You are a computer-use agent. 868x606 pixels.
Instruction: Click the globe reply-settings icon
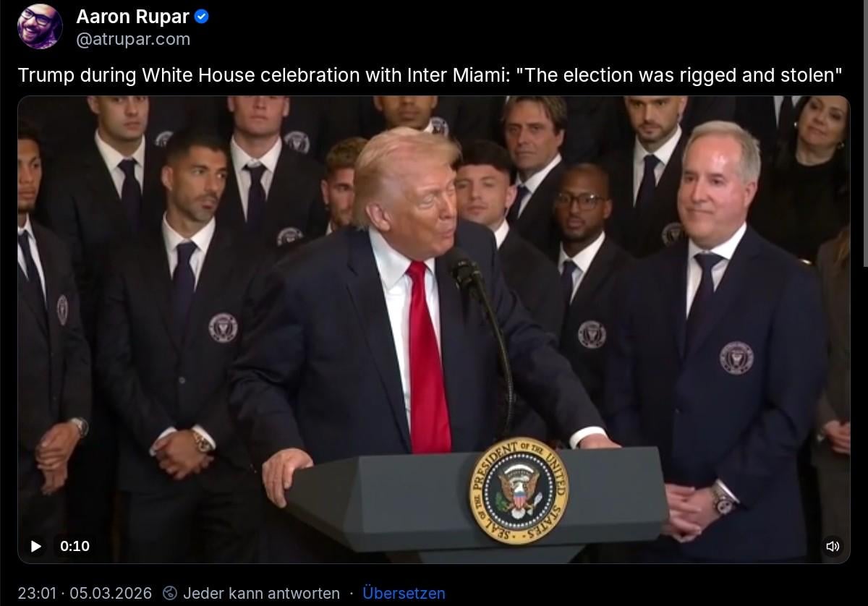170,593
